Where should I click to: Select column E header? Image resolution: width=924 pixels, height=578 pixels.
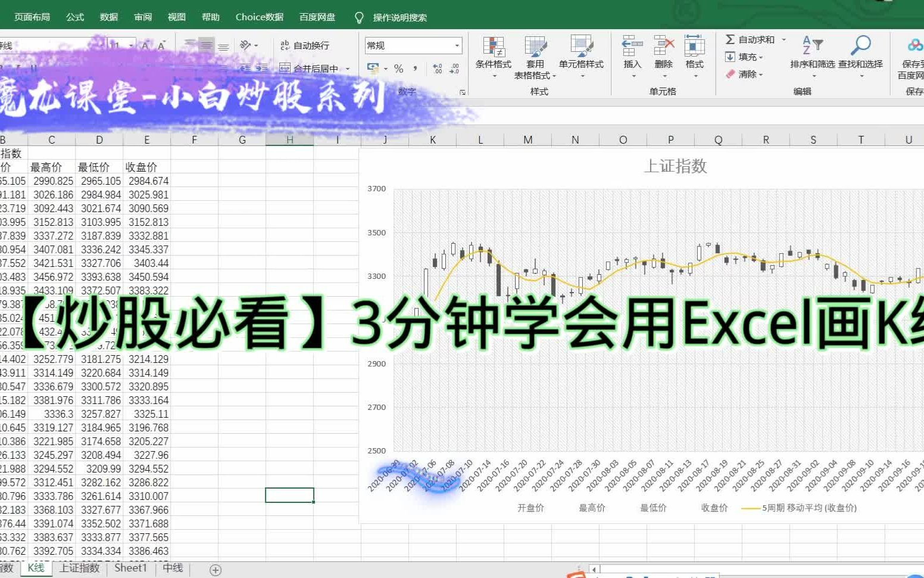tap(147, 139)
